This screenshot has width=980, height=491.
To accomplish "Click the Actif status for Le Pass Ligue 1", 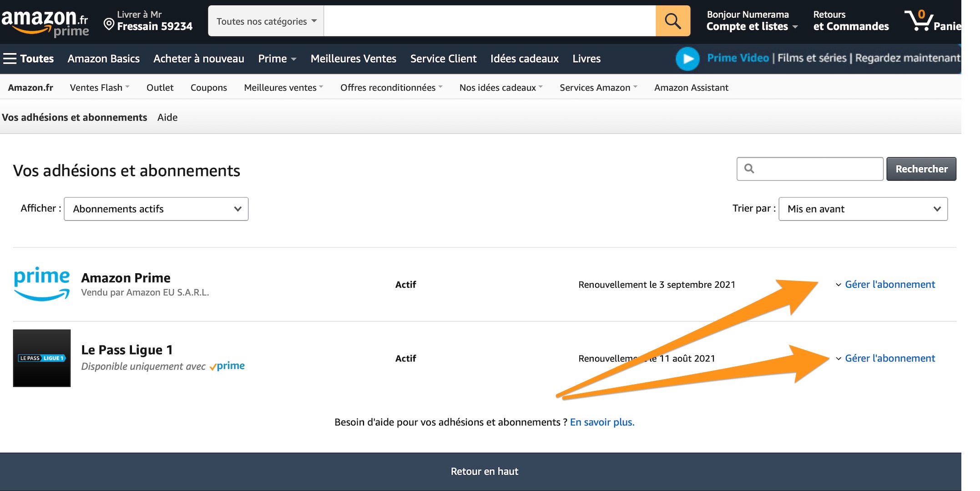I will [406, 358].
